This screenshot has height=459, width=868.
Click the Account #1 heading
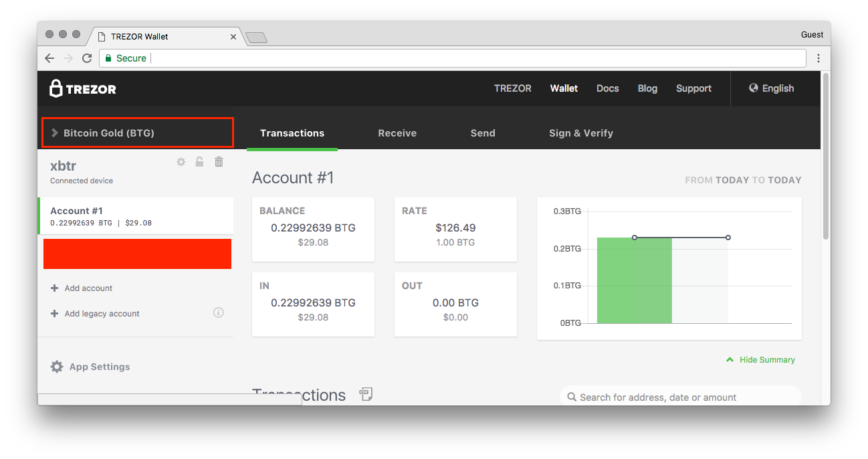pyautogui.click(x=293, y=178)
